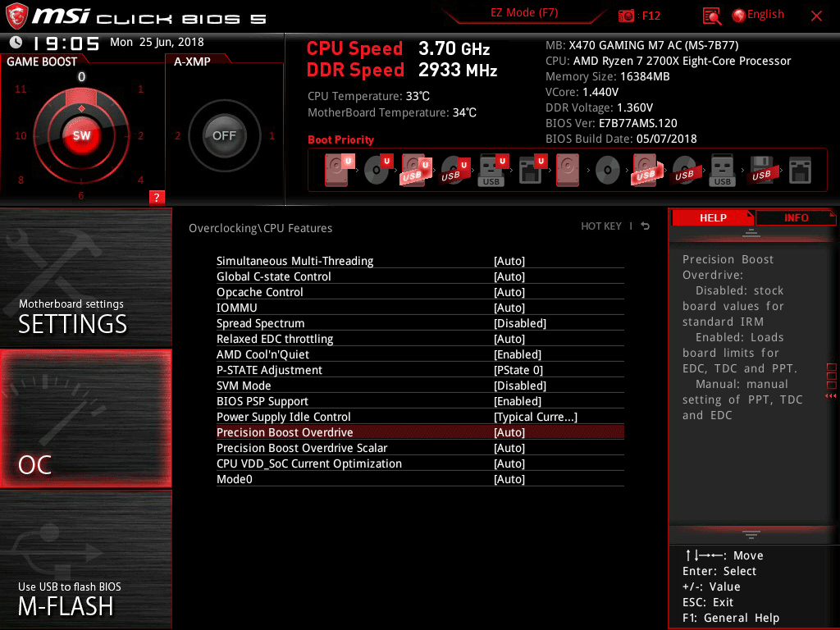Select the UEFI CD/DVD boot device icon

tap(378, 171)
